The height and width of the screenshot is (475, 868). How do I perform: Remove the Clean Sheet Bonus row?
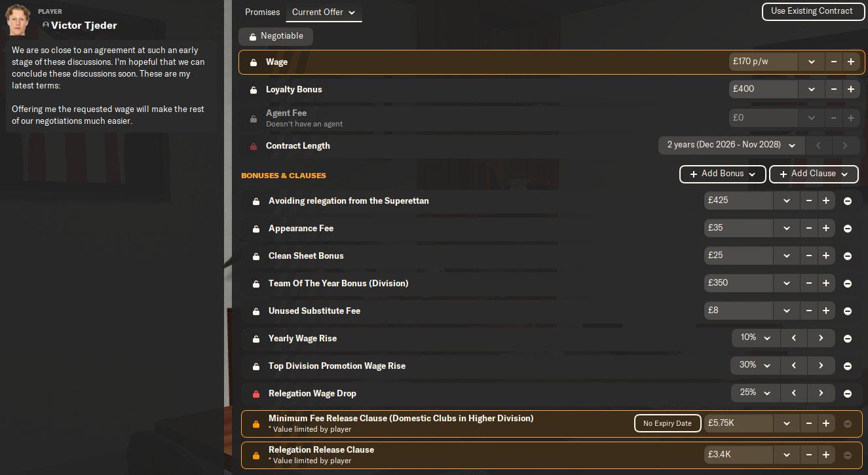pyautogui.click(x=848, y=256)
